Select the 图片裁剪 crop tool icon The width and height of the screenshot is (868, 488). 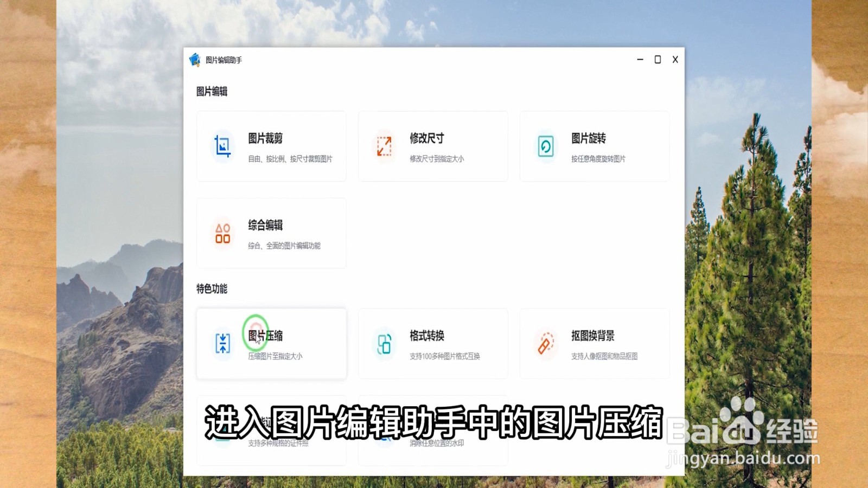tap(222, 147)
